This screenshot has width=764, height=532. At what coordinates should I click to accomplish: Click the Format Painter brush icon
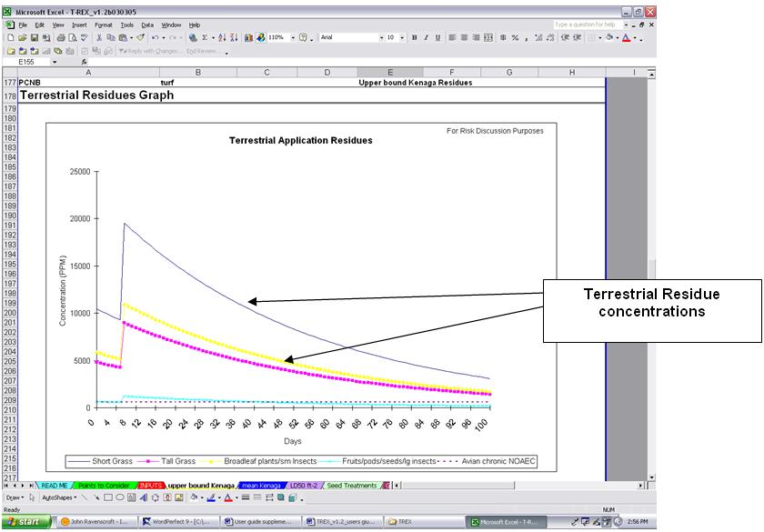point(140,37)
